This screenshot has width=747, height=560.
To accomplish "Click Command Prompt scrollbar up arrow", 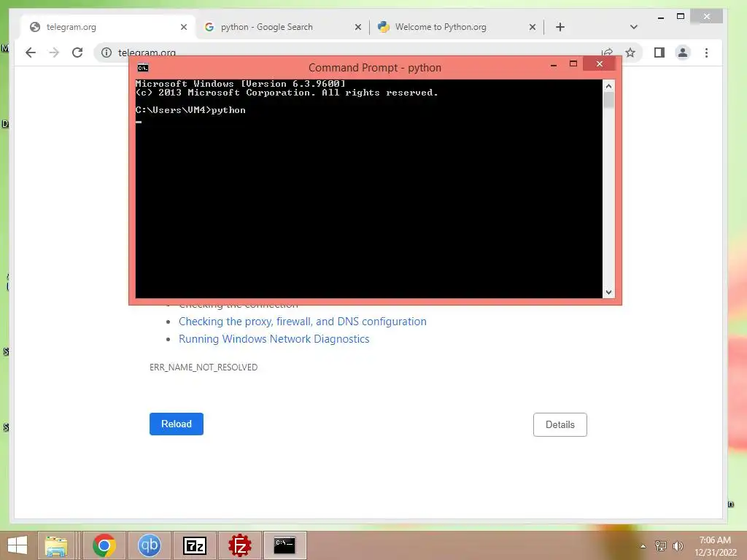I will 608,86.
